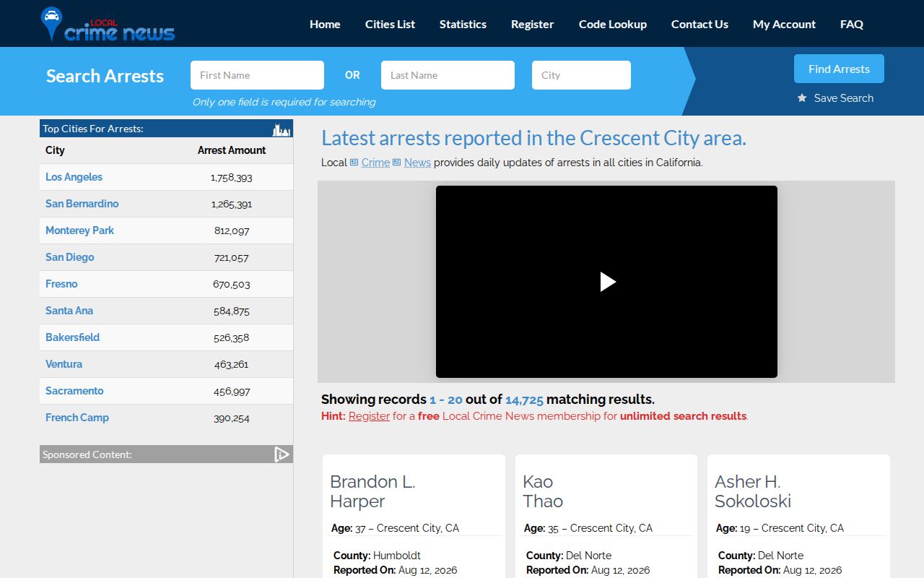Click the Latest arrests in Crescent City heading

533,138
